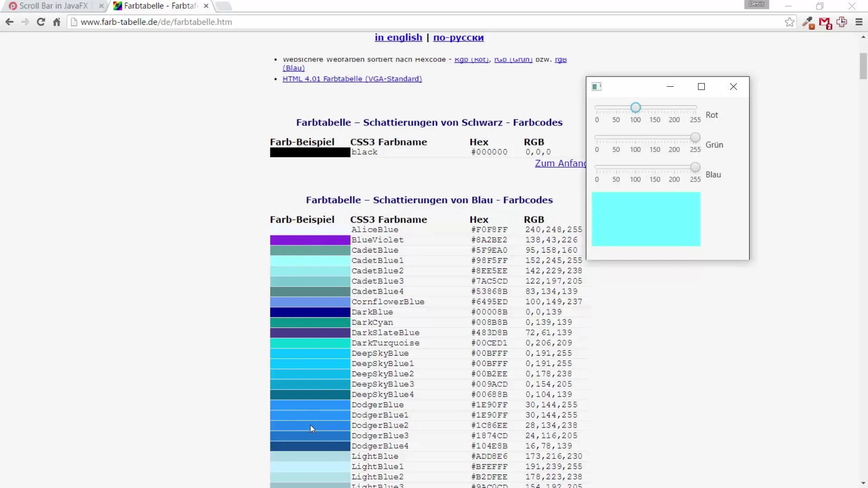
Task: Open the browser home page
Action: 57,22
